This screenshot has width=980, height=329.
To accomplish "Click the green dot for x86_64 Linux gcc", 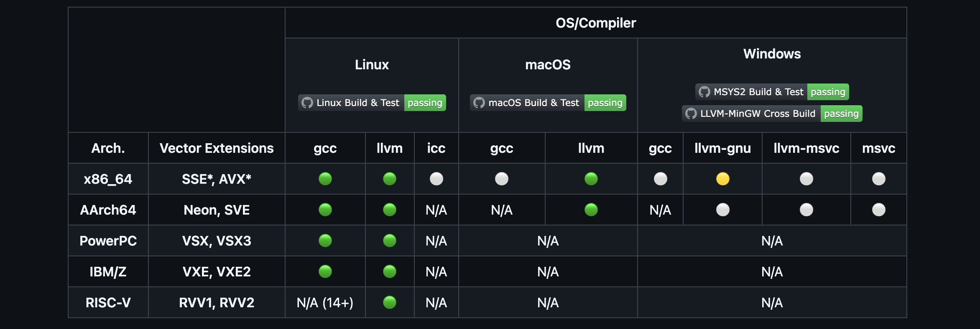I will 325,179.
